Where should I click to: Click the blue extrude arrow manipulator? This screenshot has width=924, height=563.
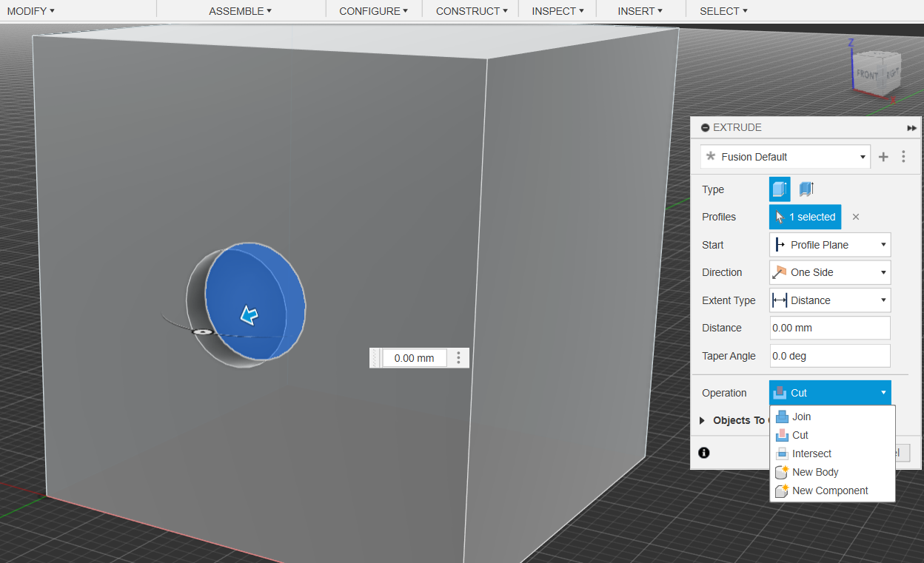pyautogui.click(x=249, y=316)
